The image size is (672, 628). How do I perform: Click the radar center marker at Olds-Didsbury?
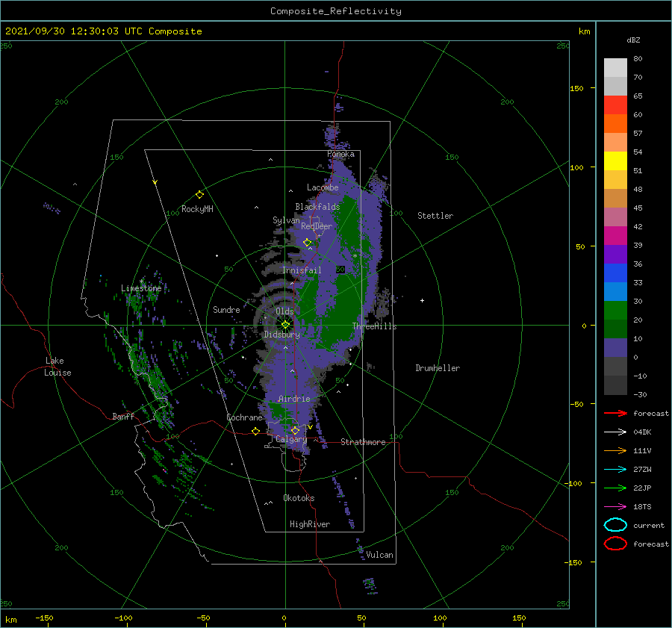coord(285,325)
